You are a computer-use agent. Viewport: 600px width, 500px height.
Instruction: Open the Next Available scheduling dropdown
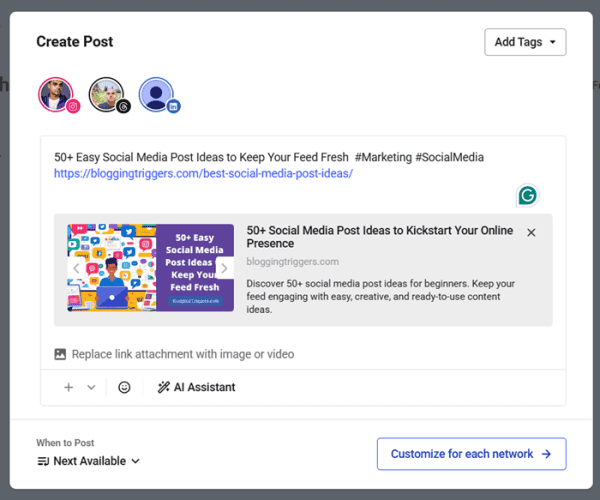tap(88, 461)
